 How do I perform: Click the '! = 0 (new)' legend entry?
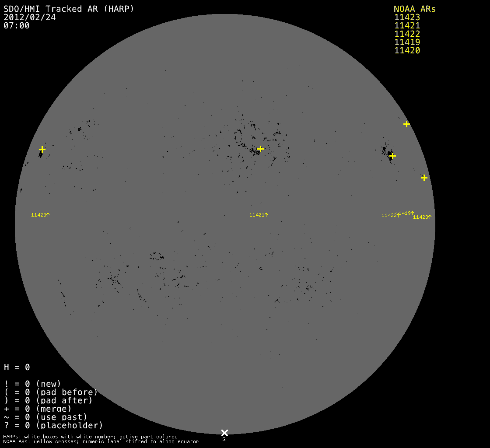click(x=32, y=384)
